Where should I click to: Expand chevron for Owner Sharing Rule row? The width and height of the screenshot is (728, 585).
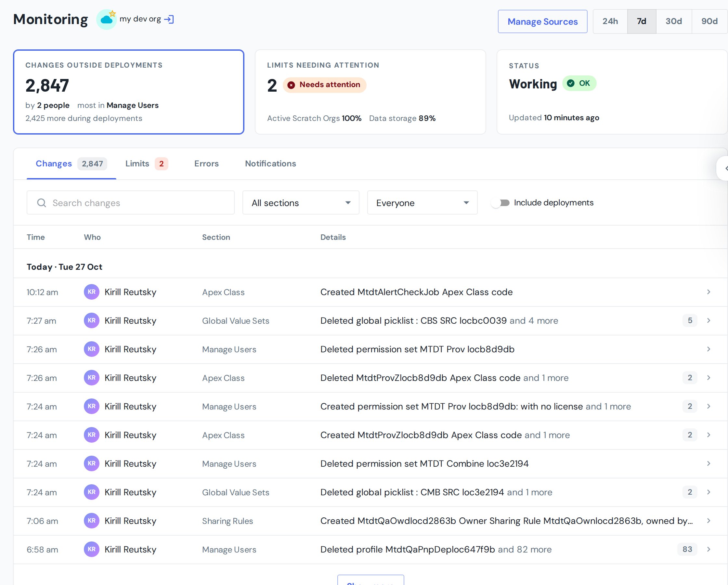click(x=709, y=521)
